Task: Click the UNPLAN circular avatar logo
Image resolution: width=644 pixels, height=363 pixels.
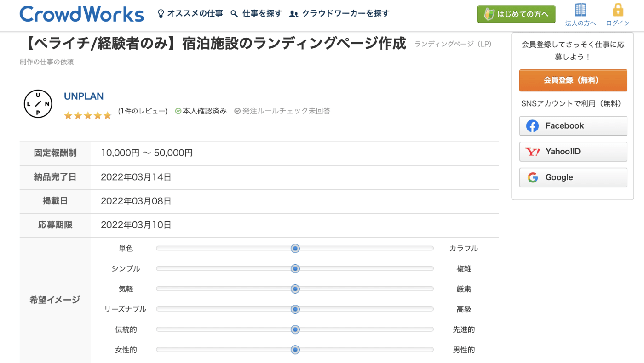Action: pyautogui.click(x=38, y=104)
